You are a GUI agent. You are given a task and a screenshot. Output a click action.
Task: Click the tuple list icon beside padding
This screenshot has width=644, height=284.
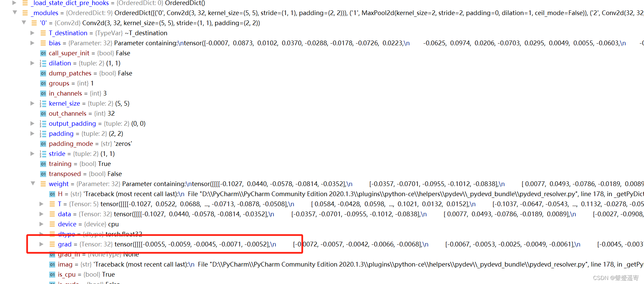pos(43,133)
